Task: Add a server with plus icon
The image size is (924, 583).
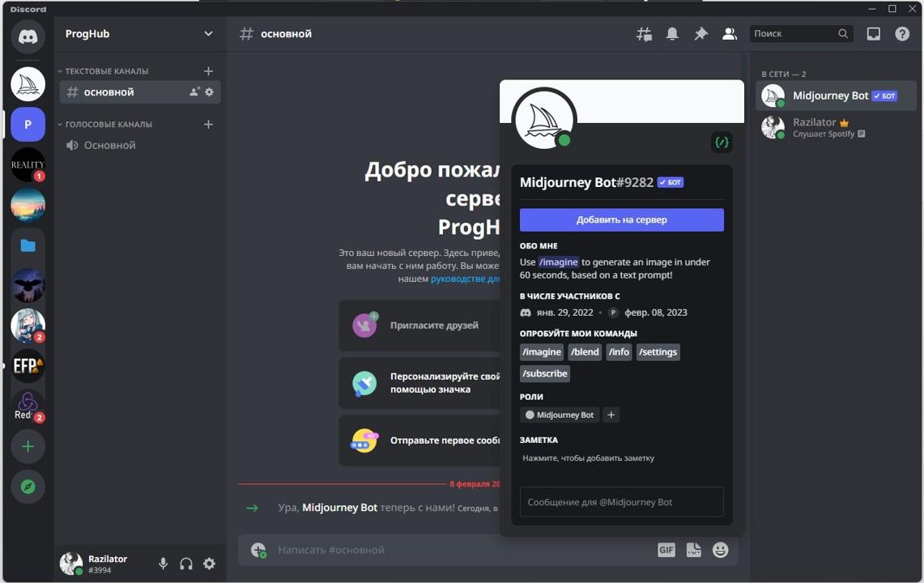Action: click(x=28, y=446)
